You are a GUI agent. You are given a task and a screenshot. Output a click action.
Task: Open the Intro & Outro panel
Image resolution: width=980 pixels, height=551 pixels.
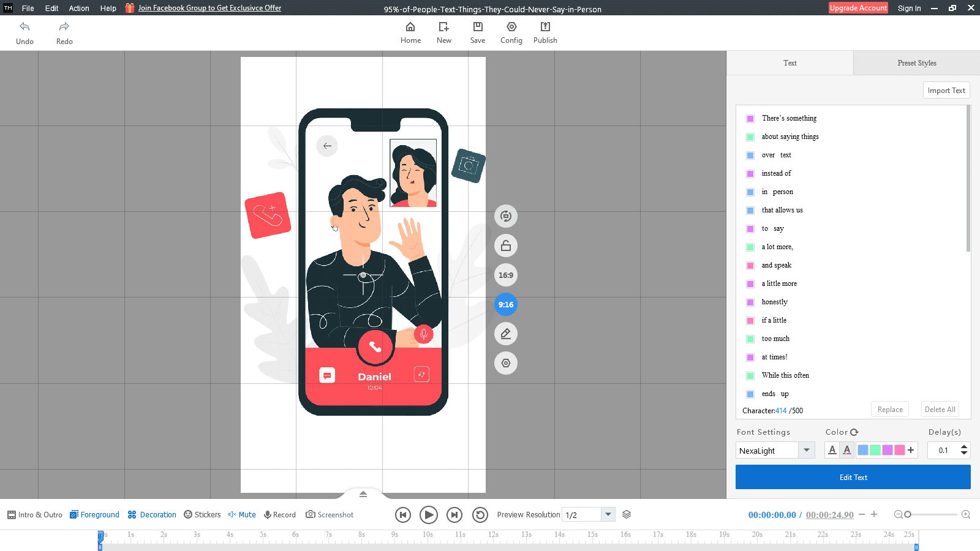coord(34,514)
